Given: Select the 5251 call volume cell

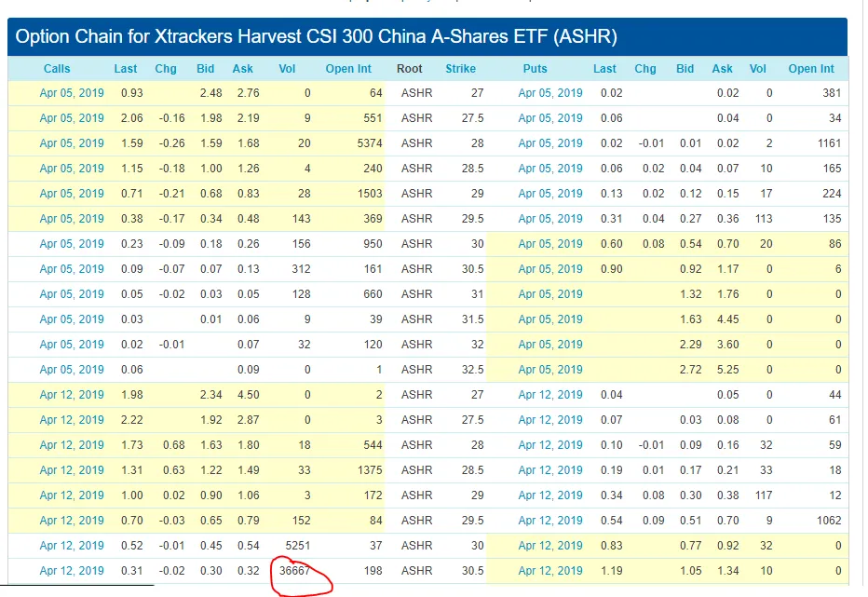Looking at the screenshot, I should pos(298,546).
